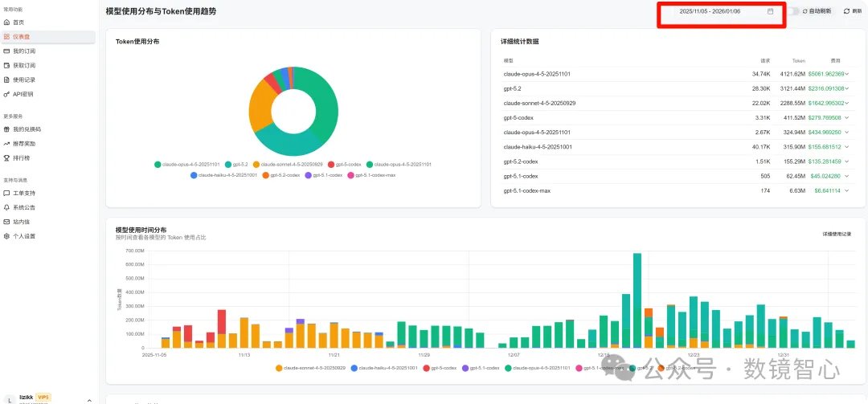Expand the gpt-5.2 row chevron

[848, 88]
